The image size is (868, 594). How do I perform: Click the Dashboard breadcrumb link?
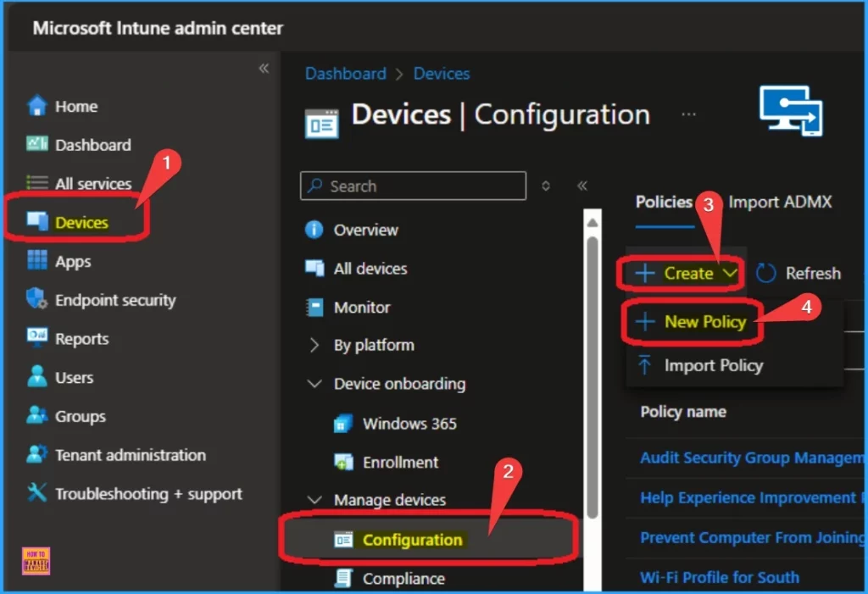[346, 74]
